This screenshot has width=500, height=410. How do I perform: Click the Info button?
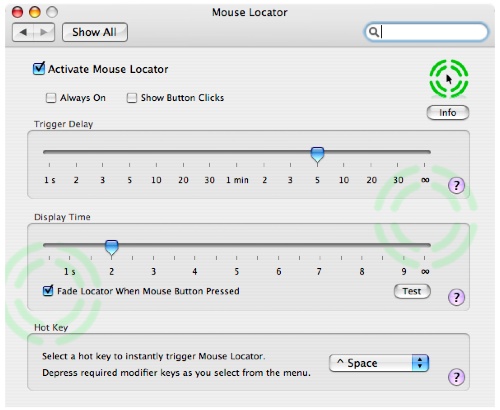coord(448,113)
